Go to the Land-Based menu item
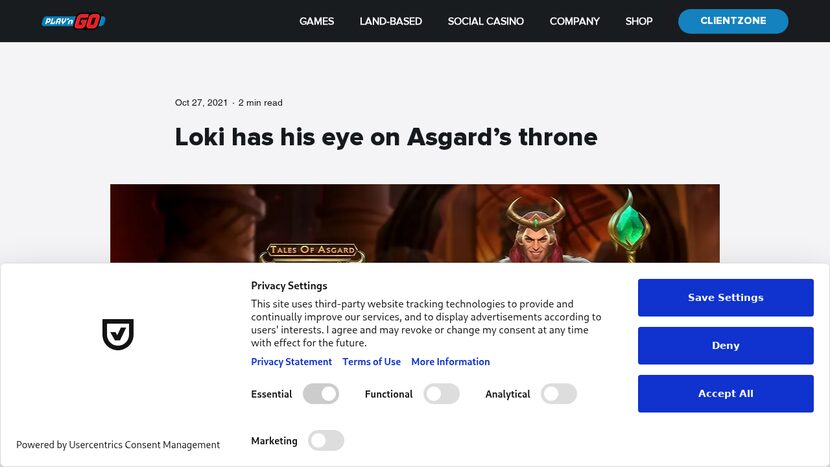Image resolution: width=830 pixels, height=467 pixels. (391, 21)
